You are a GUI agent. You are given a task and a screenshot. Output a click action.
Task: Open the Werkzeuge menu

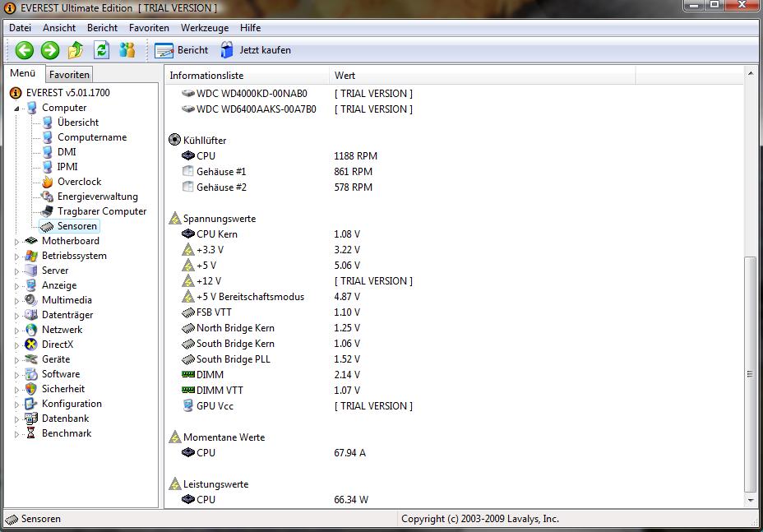point(205,28)
